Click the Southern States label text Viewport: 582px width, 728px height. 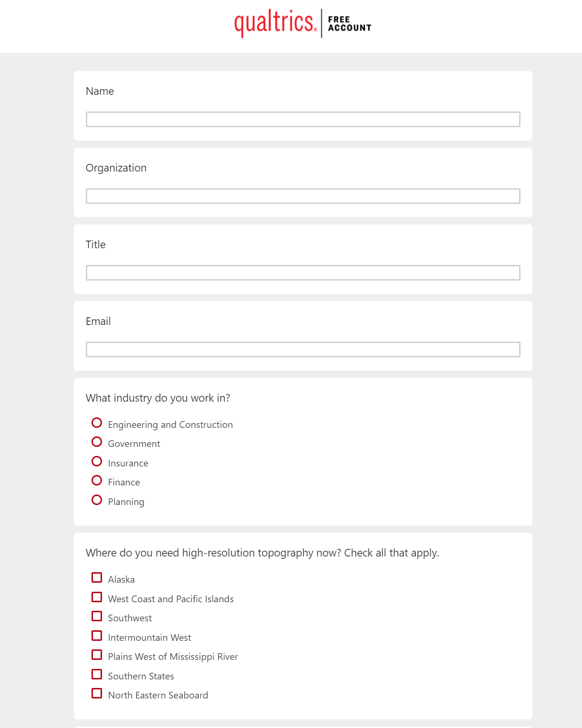click(141, 677)
